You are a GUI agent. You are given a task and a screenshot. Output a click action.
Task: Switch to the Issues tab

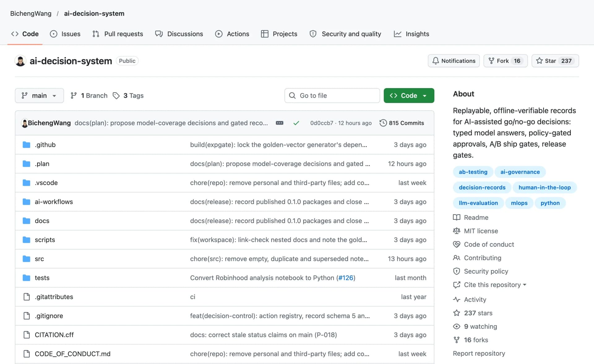click(x=65, y=34)
